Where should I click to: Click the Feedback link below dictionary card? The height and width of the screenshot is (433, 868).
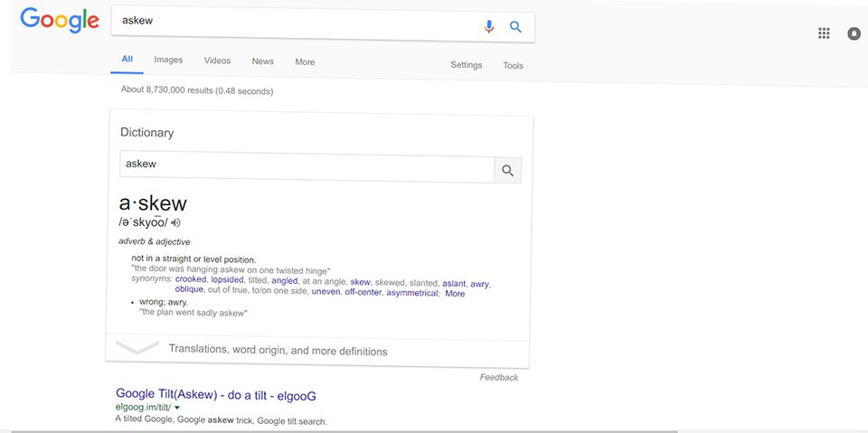click(499, 377)
